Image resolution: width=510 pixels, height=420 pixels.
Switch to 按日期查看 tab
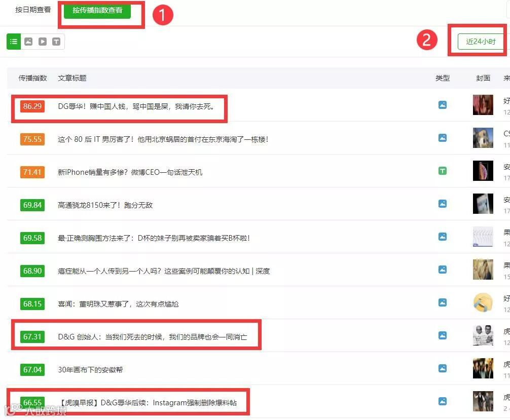pos(33,10)
